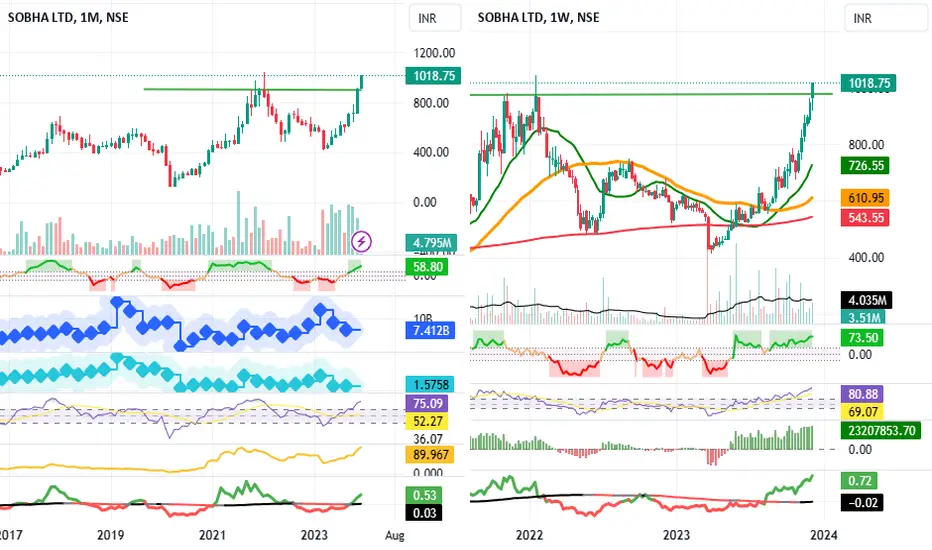
Task: Click the purple lightning bolt icon
Action: pyautogui.click(x=361, y=241)
